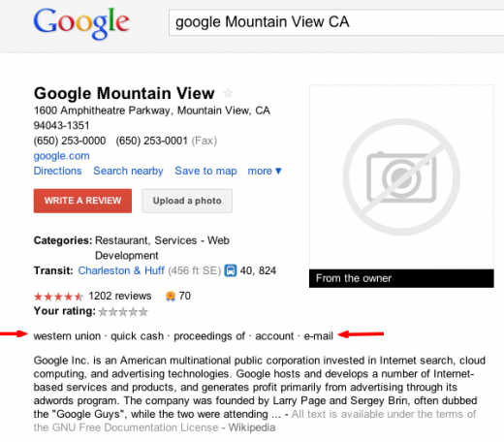Click the no-photo camera placeholder image
The image size is (504, 442).
(401, 176)
